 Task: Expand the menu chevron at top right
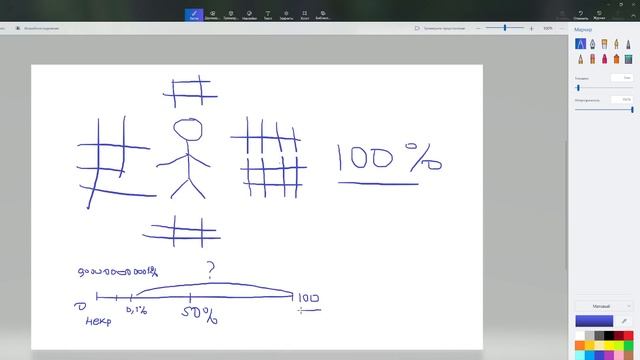click(x=634, y=15)
